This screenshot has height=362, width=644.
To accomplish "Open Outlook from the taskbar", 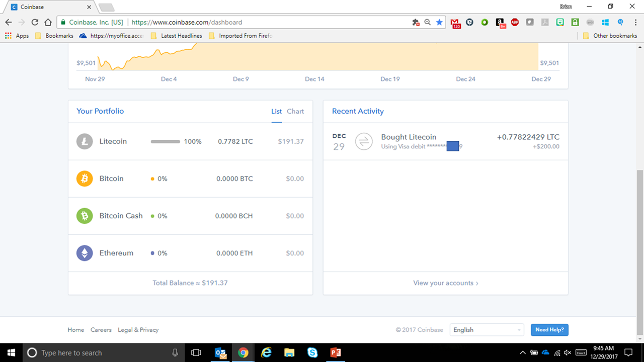I will coord(220,352).
